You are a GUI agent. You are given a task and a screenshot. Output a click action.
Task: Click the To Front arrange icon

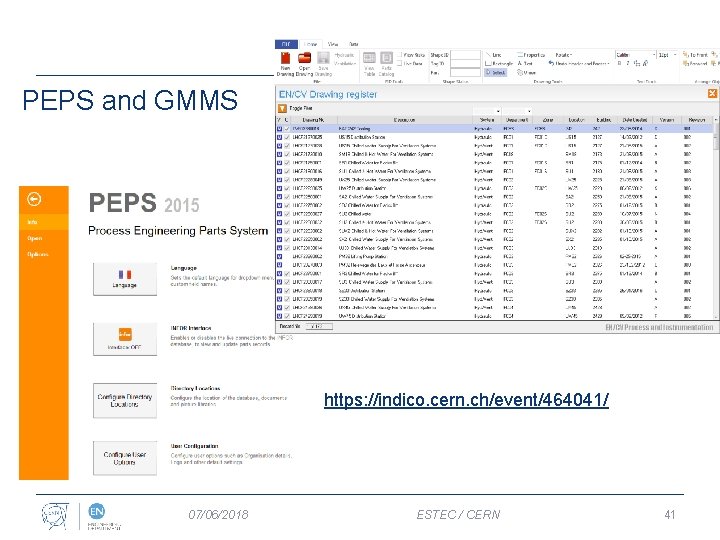[686, 55]
